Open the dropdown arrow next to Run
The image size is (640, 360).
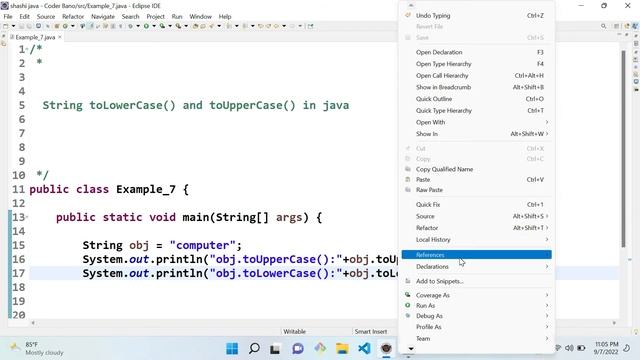coord(154,26)
